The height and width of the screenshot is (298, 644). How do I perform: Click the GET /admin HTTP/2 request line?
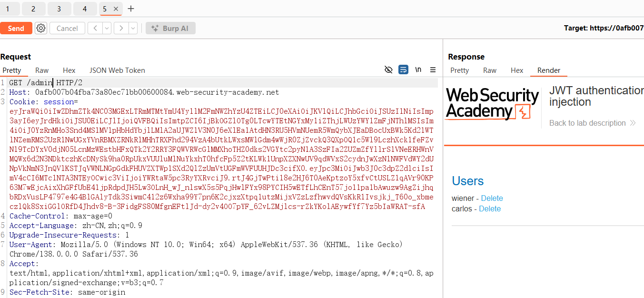tap(46, 83)
